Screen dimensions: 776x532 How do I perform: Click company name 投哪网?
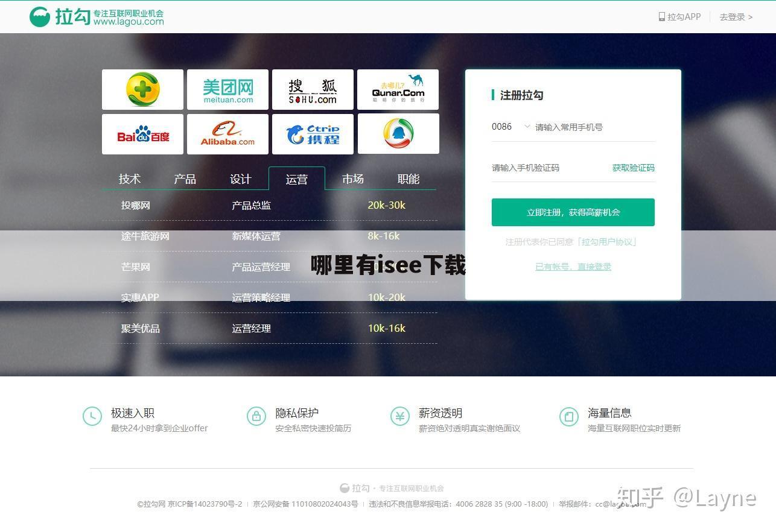(x=136, y=205)
